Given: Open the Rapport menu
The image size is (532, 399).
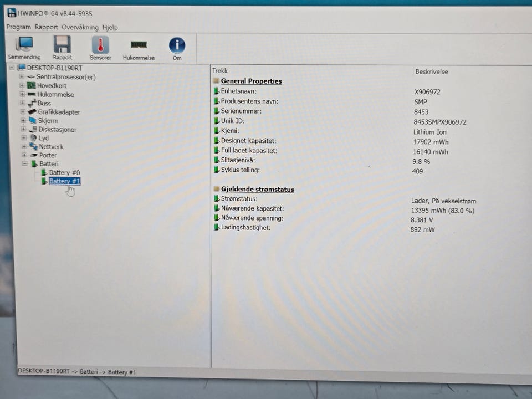Looking at the screenshot, I should 46,27.
